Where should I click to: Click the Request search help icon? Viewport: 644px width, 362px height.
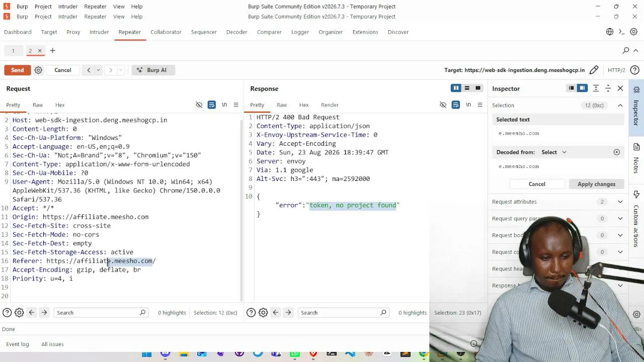(x=7, y=313)
